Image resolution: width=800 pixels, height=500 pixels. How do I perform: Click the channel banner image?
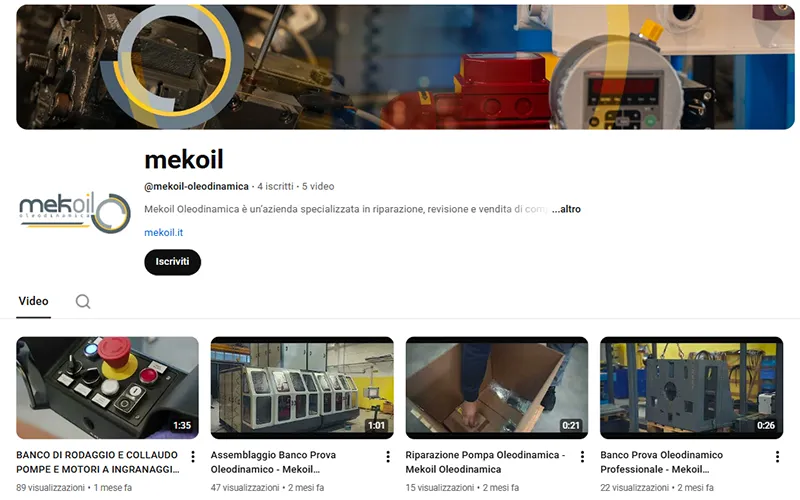406,67
